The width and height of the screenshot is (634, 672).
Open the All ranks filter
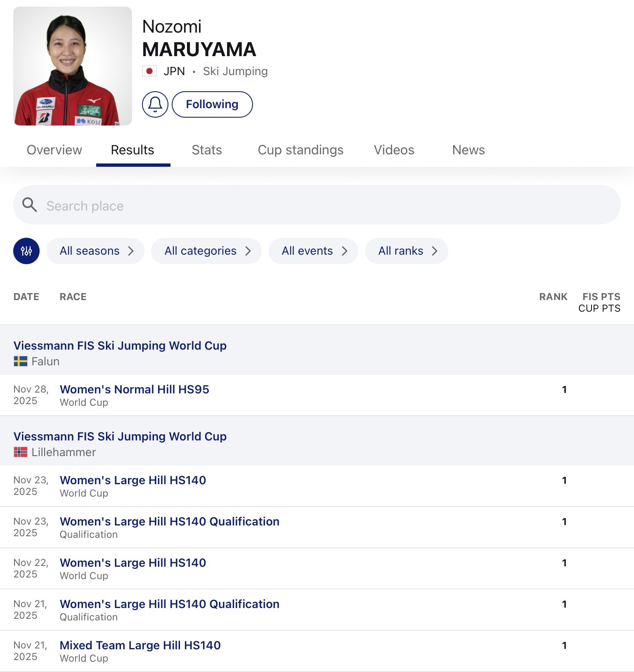407,251
